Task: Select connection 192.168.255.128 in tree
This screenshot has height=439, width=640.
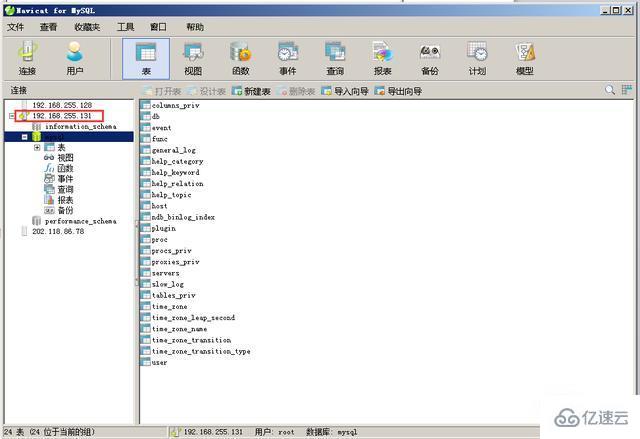Action: [x=62, y=105]
